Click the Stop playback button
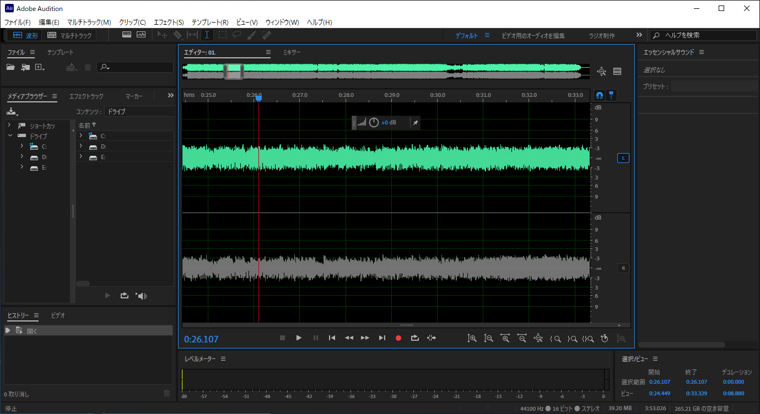760x414 pixels. (x=283, y=338)
